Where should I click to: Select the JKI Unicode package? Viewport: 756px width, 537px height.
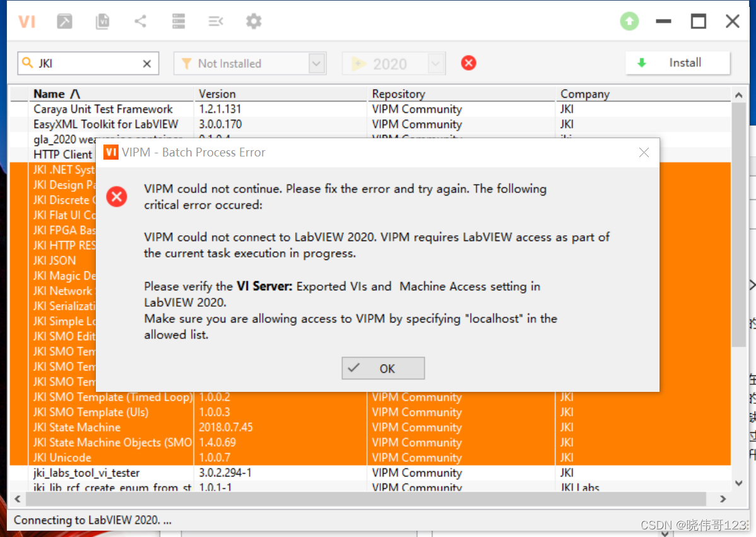coord(370,457)
